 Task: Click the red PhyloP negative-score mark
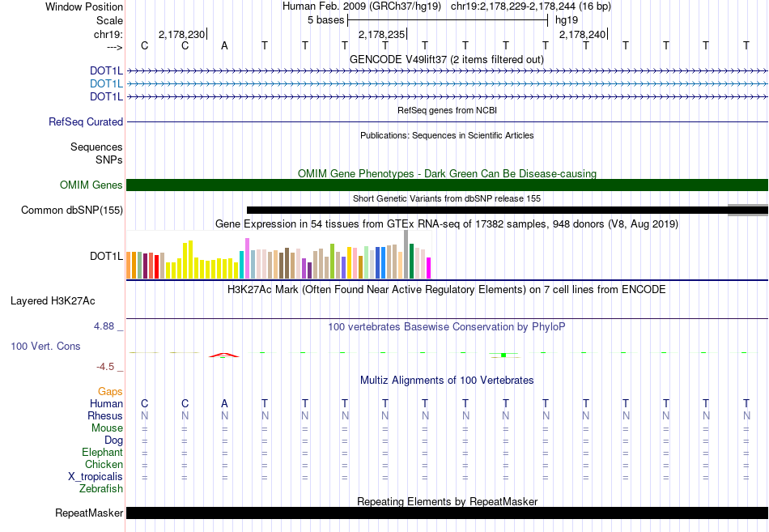tap(224, 355)
